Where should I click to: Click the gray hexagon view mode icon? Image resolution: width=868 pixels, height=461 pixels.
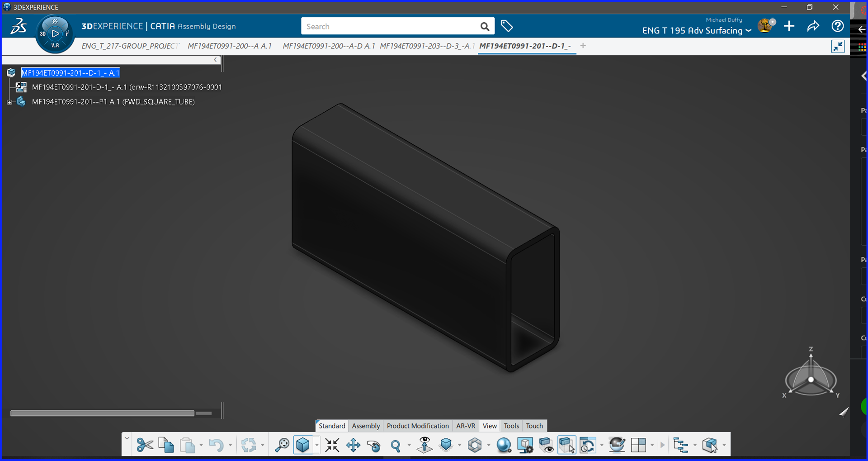click(x=475, y=445)
